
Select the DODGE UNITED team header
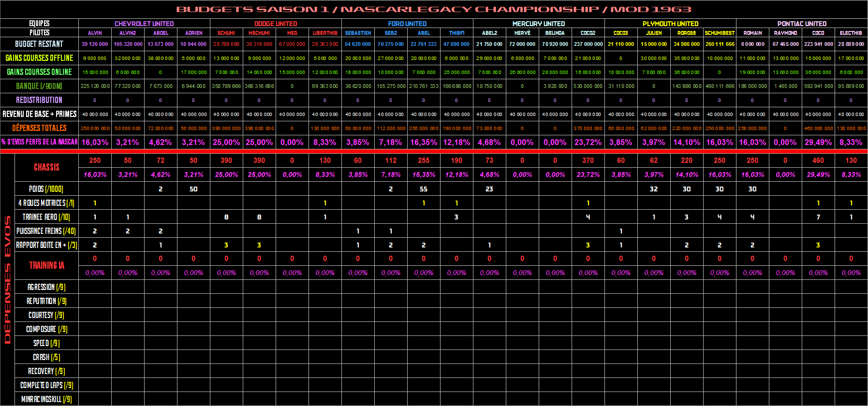tap(276, 24)
